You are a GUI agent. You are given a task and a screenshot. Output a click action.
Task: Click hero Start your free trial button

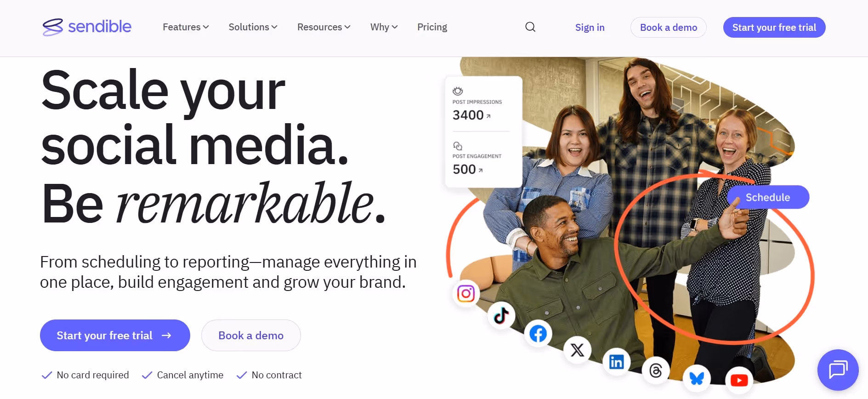click(115, 336)
